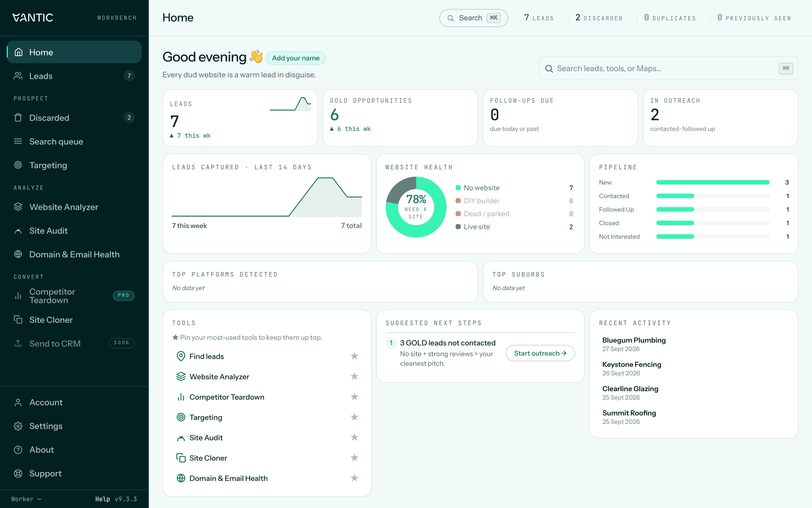Open the Discarded list in the sidebar

tap(74, 118)
